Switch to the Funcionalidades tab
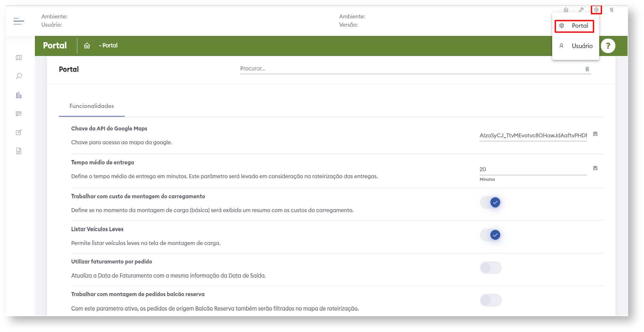Image resolution: width=644 pixels, height=332 pixels. (x=92, y=106)
